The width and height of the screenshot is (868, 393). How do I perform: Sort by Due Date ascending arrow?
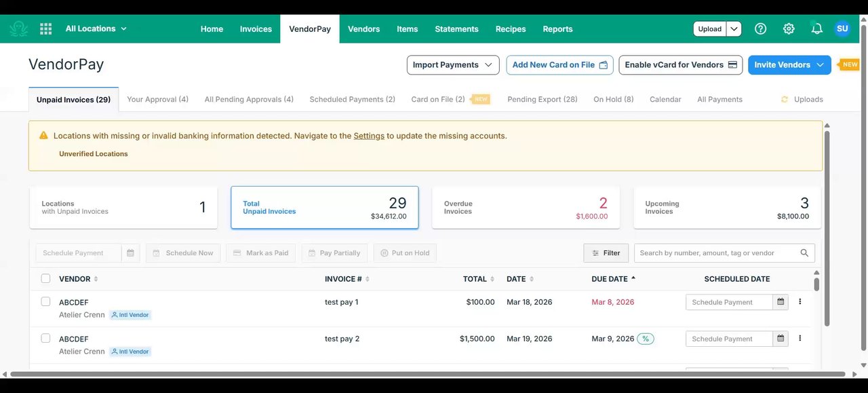tap(633, 278)
